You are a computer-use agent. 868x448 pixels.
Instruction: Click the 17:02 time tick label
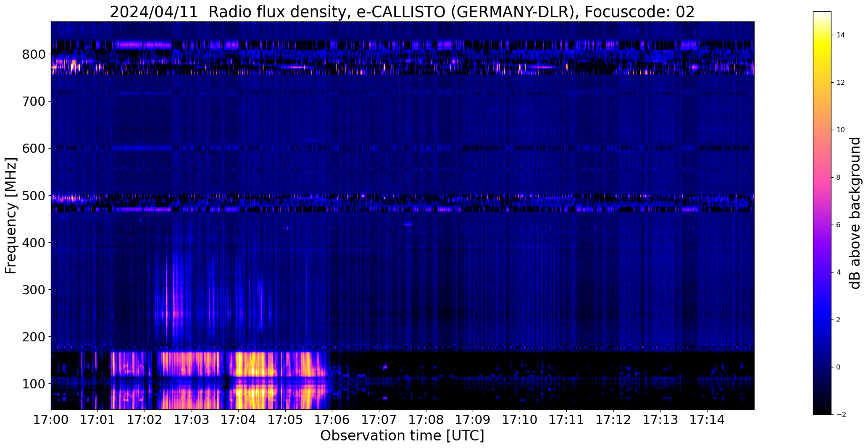pos(145,419)
